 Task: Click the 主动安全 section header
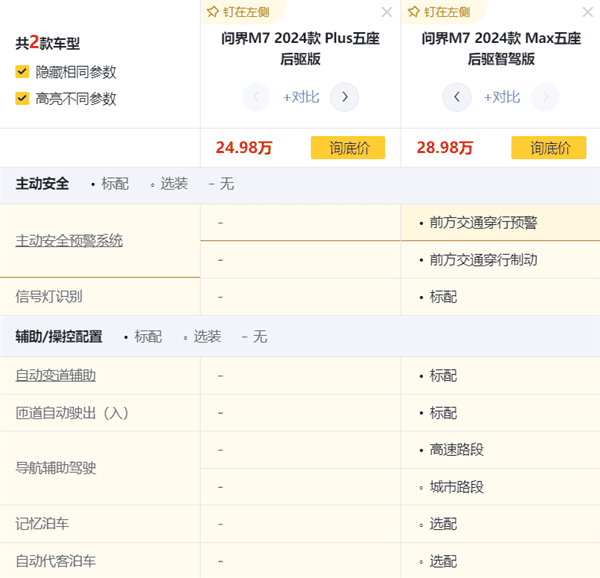tap(43, 184)
